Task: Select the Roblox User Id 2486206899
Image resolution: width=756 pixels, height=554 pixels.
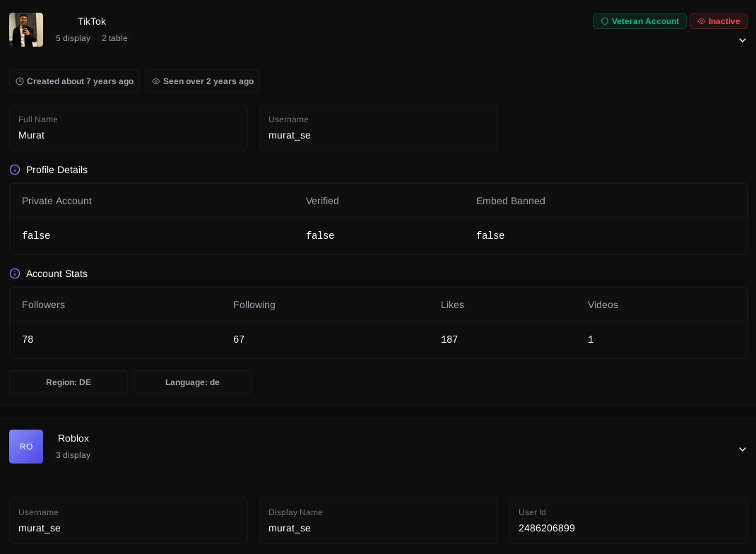Action: click(x=629, y=521)
